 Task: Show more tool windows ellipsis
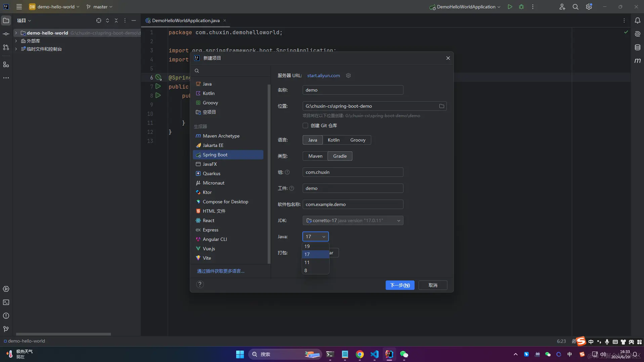point(6,78)
